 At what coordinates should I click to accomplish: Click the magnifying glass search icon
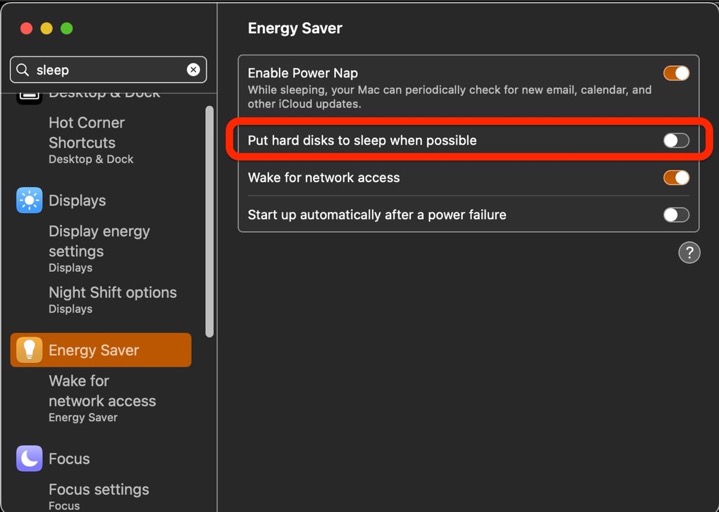pos(23,70)
